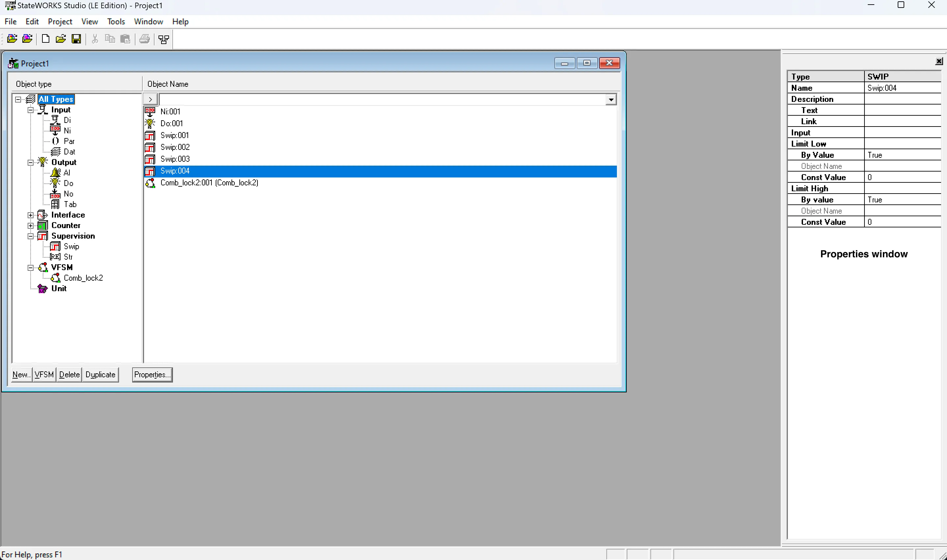The width and height of the screenshot is (947, 560).
Task: Expand the Interface tree branch
Action: 31,215
